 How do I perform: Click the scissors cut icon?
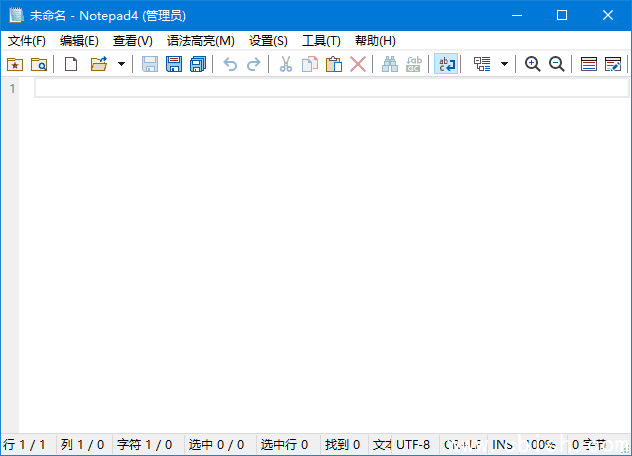(x=285, y=64)
